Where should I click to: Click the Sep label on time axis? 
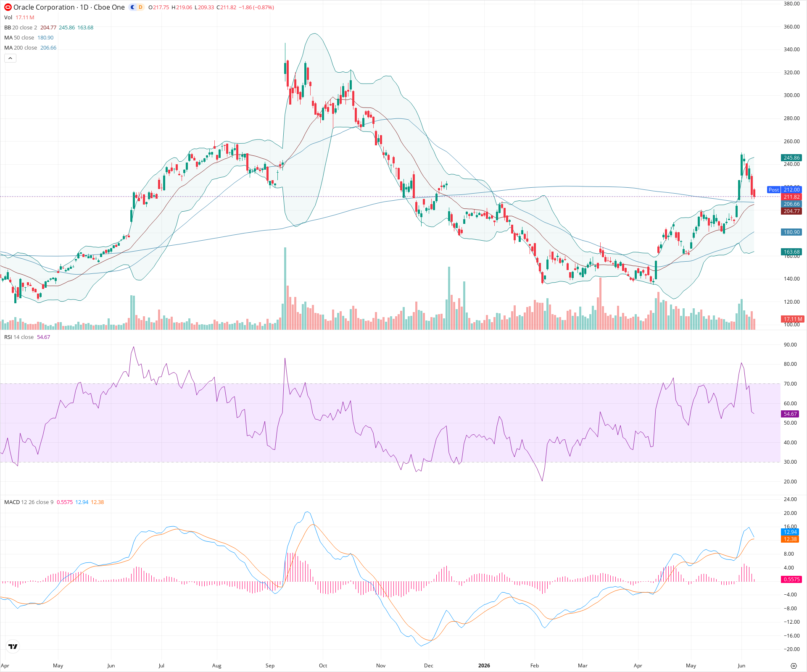click(270, 665)
